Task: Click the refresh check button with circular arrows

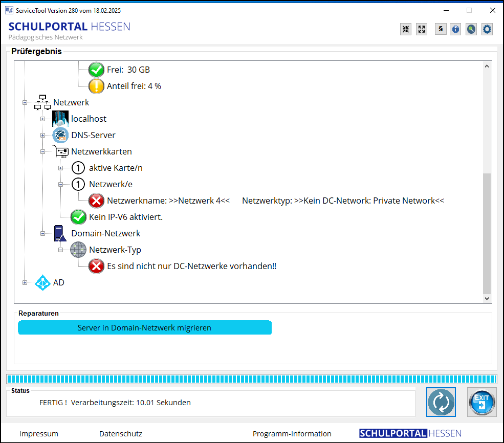Action: point(441,402)
